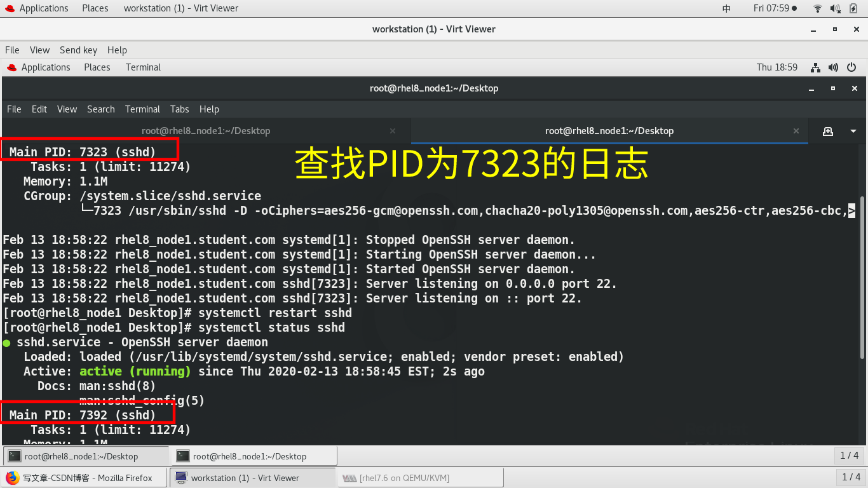The height and width of the screenshot is (488, 868).
Task: Open guest Places menu
Action: (x=97, y=67)
